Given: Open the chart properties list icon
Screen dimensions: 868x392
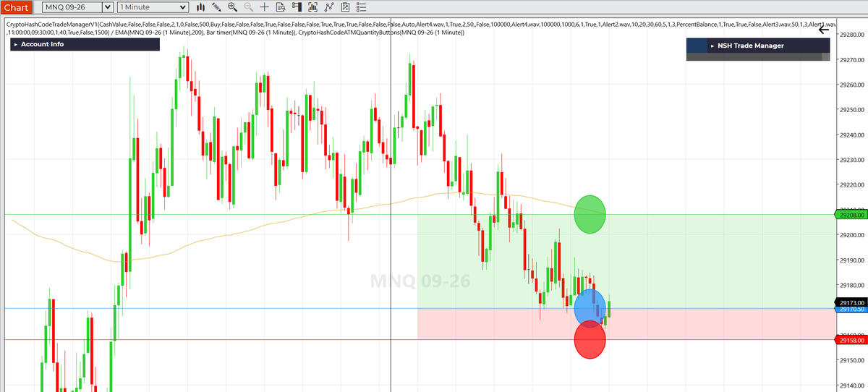Looking at the screenshot, I should coord(361,7).
